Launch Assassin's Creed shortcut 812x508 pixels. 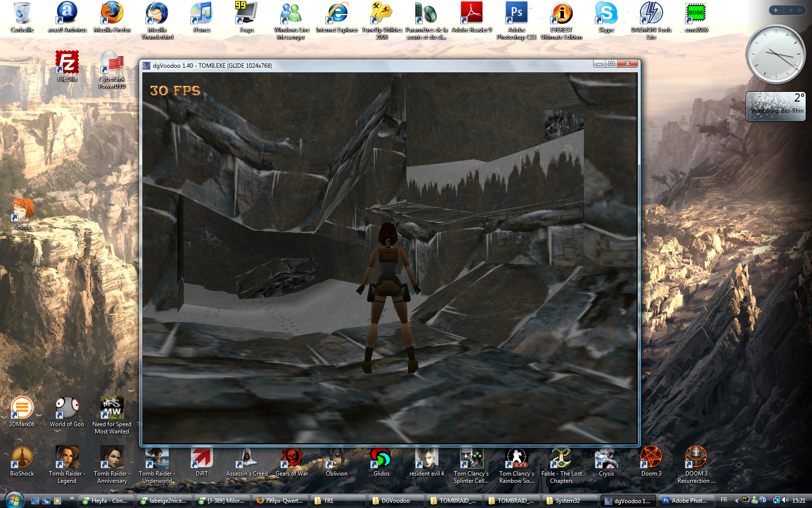pos(246,461)
